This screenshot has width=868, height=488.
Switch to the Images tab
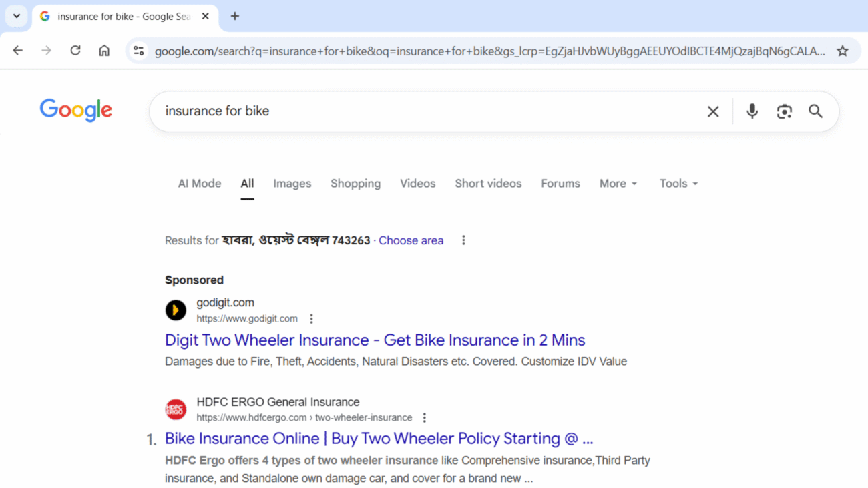coord(292,184)
